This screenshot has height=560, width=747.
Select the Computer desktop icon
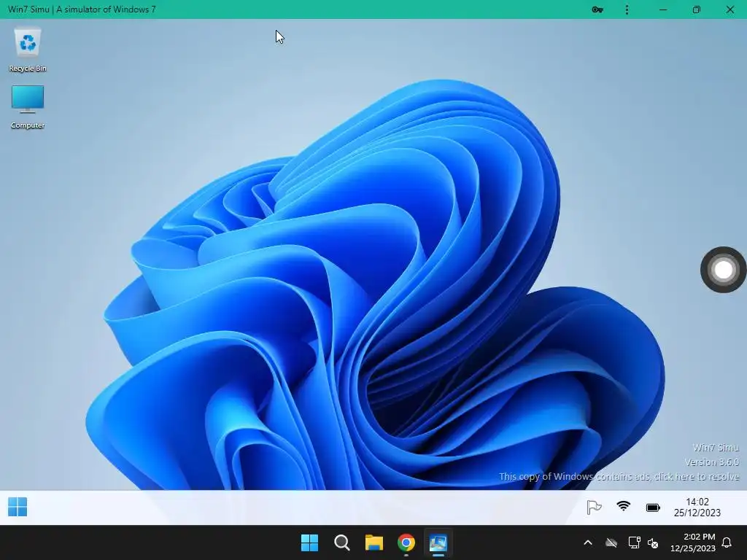28,106
